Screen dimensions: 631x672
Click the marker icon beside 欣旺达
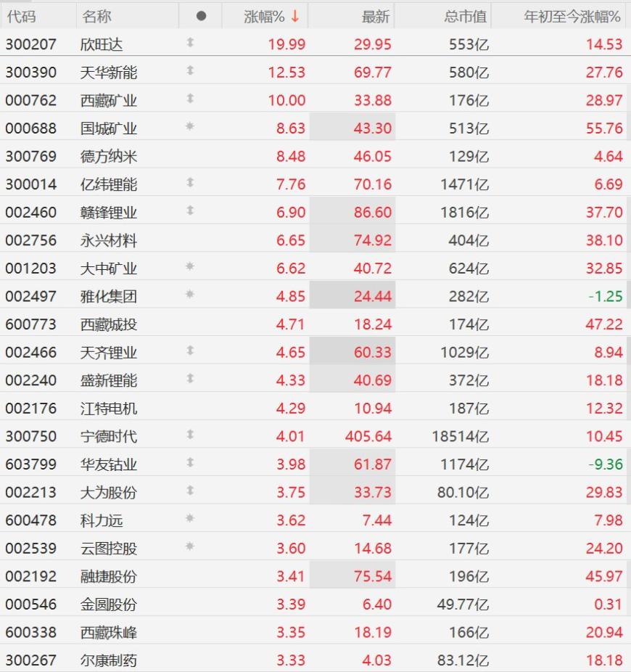coord(190,44)
